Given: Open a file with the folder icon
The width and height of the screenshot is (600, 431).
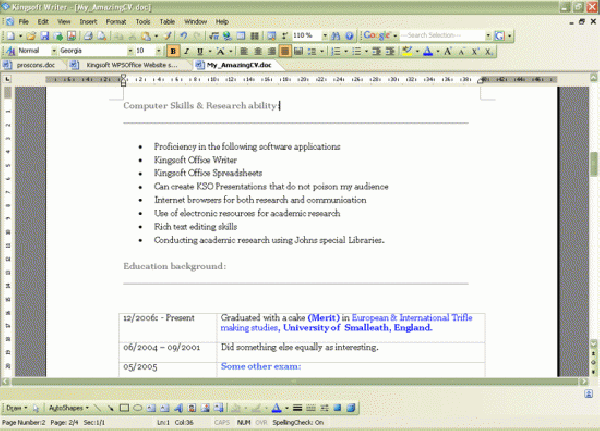Looking at the screenshot, I should 31,36.
